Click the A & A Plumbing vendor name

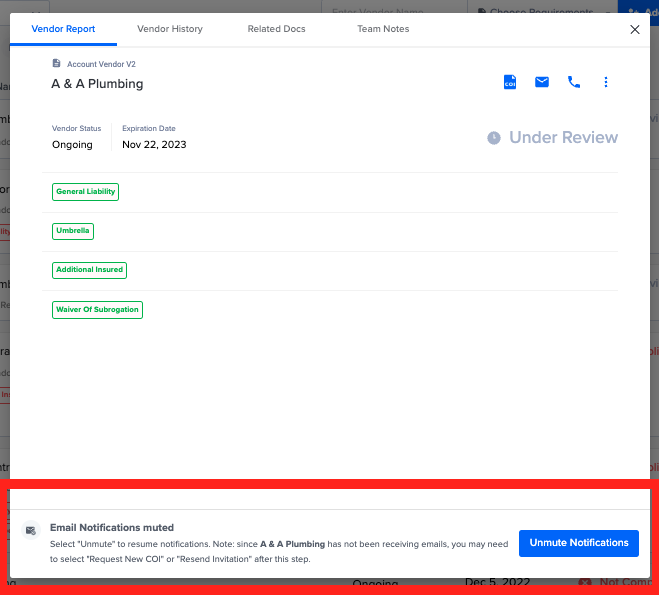pos(97,84)
